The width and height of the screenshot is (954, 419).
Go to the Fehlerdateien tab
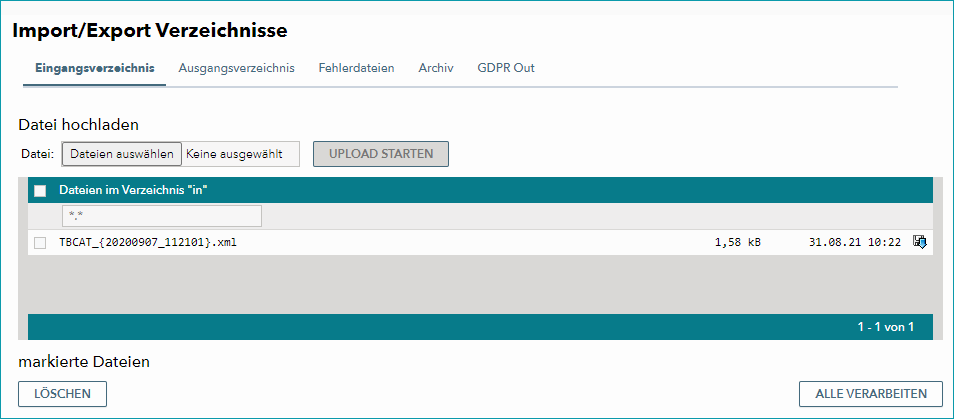[x=357, y=68]
